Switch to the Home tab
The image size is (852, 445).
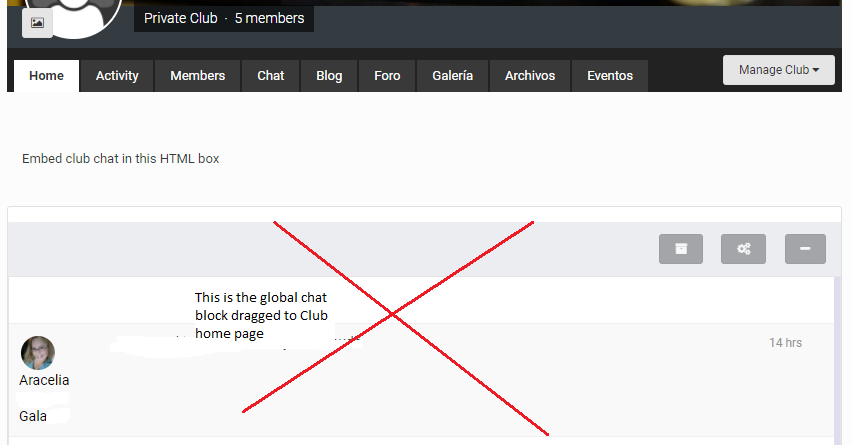[47, 76]
